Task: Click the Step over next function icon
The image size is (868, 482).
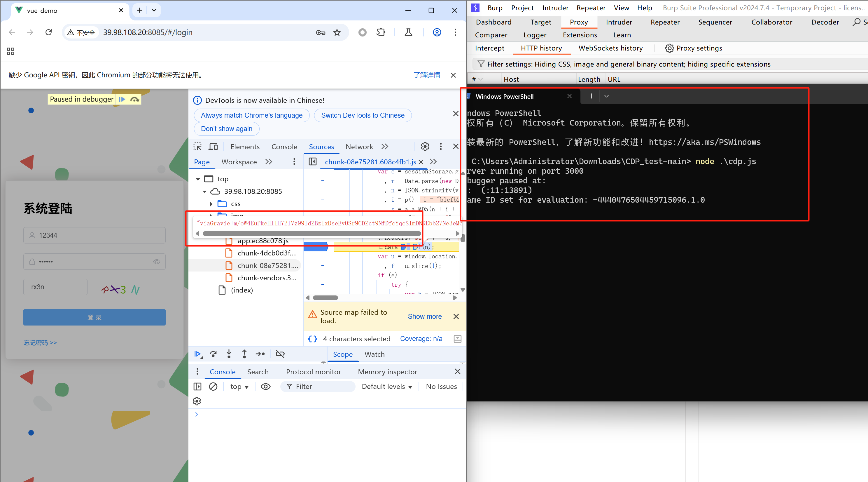Action: (213, 354)
